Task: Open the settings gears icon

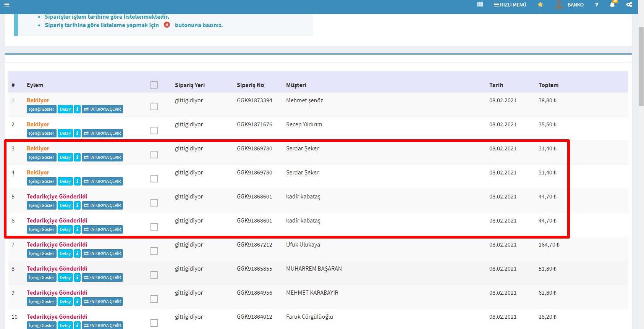Action: (629, 5)
